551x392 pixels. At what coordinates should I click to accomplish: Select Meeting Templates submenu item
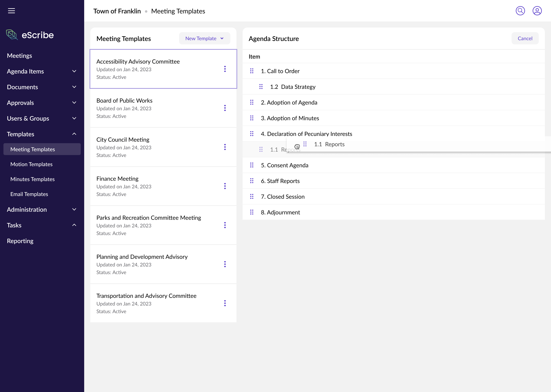pos(42,149)
